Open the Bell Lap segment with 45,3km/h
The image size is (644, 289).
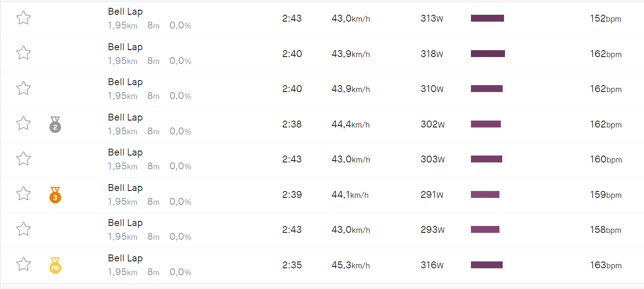click(125, 258)
